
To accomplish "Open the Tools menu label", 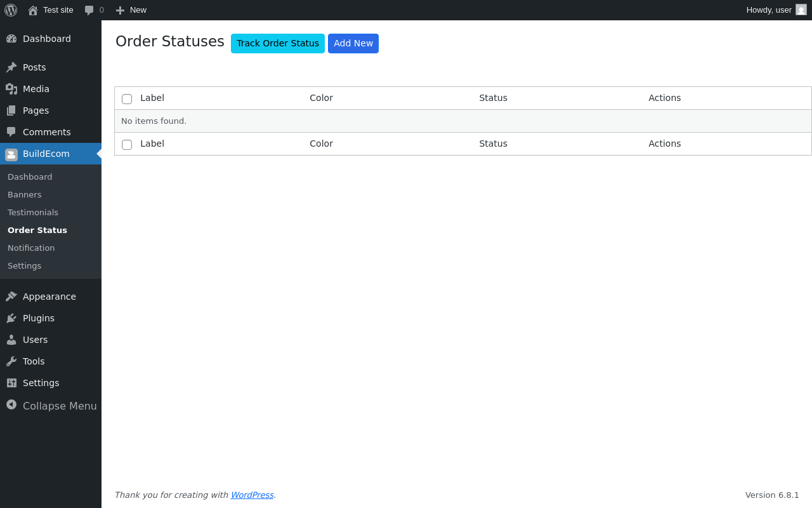I will [x=34, y=361].
